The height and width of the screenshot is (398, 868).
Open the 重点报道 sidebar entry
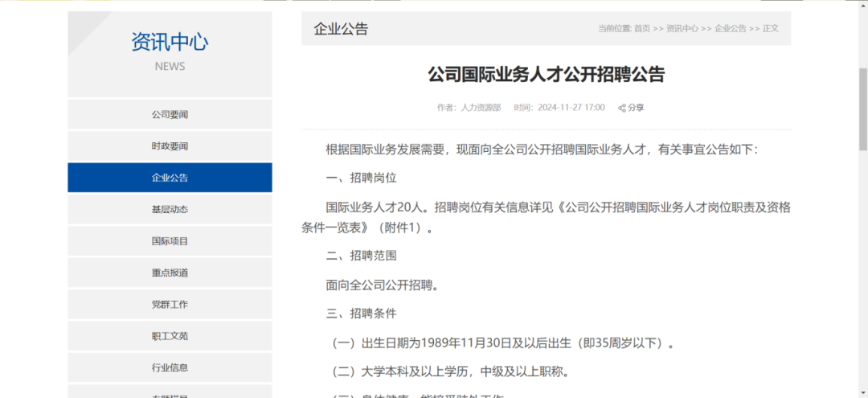pos(170,273)
